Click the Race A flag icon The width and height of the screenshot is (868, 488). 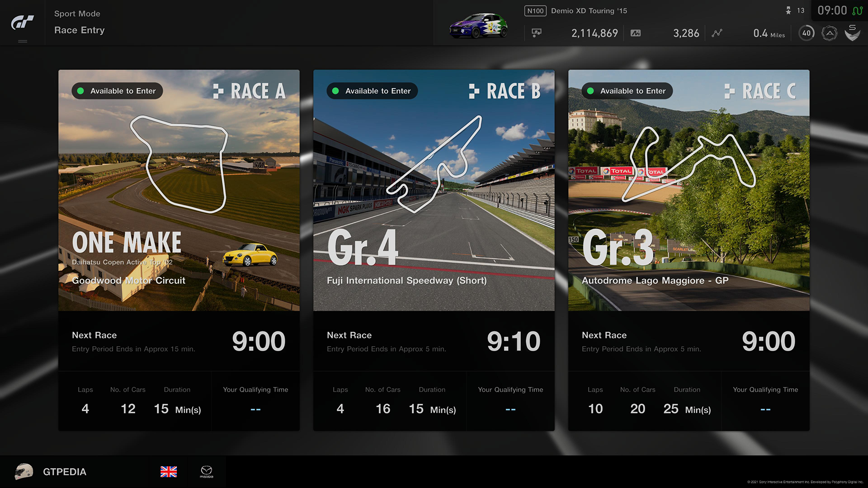218,91
